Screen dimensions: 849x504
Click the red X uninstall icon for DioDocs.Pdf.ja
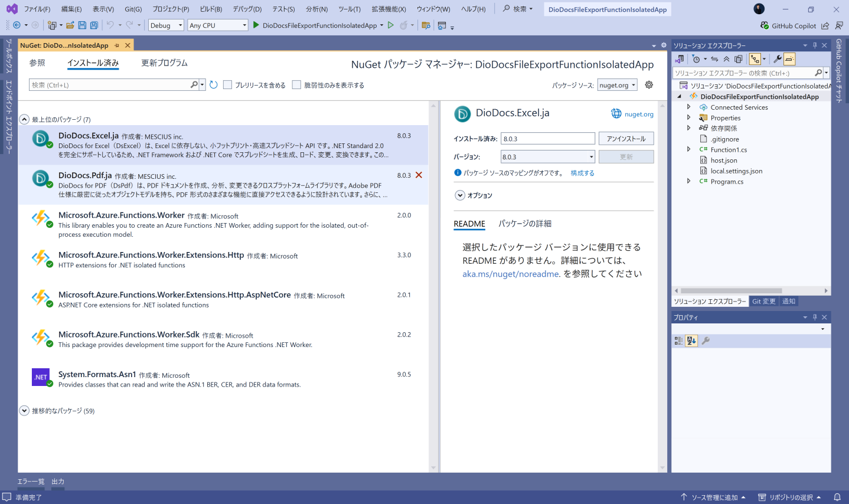pos(419,175)
